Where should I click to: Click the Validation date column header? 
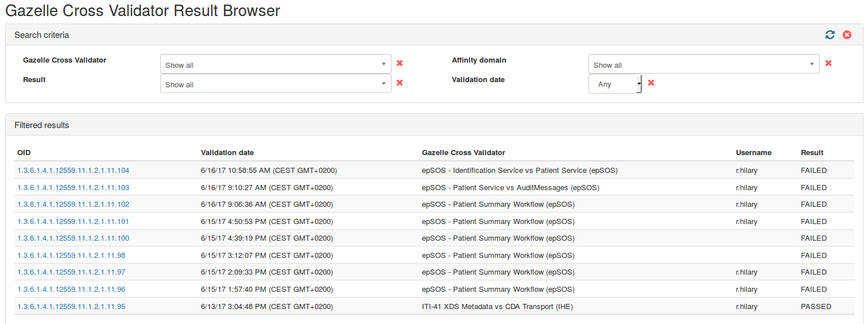[227, 153]
